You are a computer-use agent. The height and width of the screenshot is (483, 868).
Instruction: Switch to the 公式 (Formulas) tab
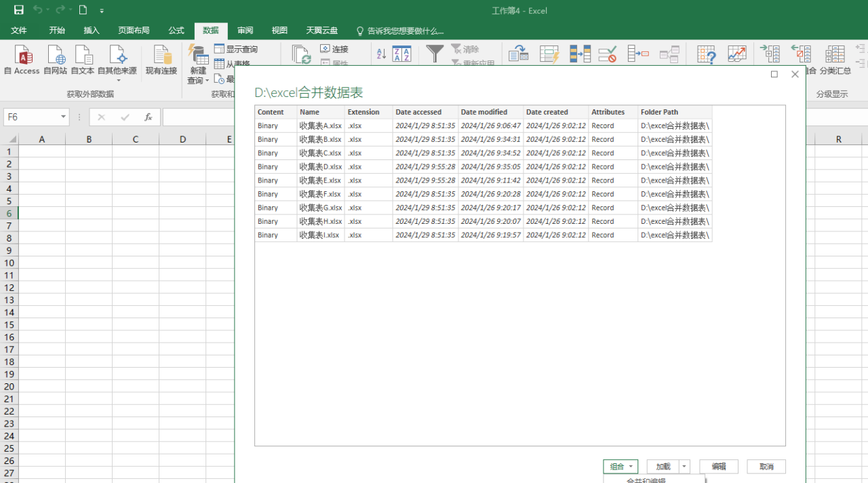point(176,31)
